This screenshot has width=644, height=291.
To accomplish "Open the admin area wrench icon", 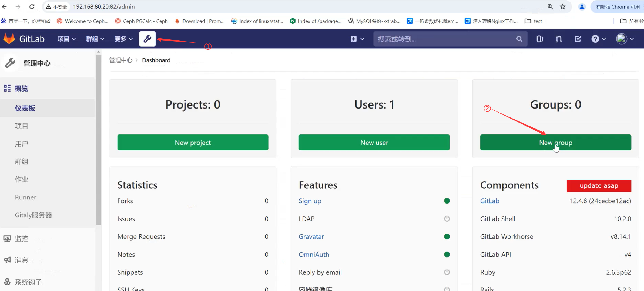I will tap(147, 39).
